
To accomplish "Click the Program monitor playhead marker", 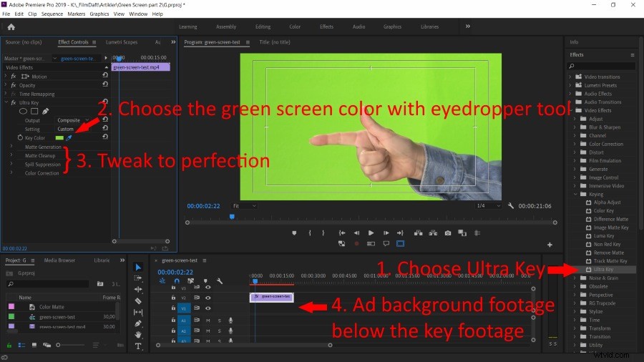I will (x=232, y=217).
